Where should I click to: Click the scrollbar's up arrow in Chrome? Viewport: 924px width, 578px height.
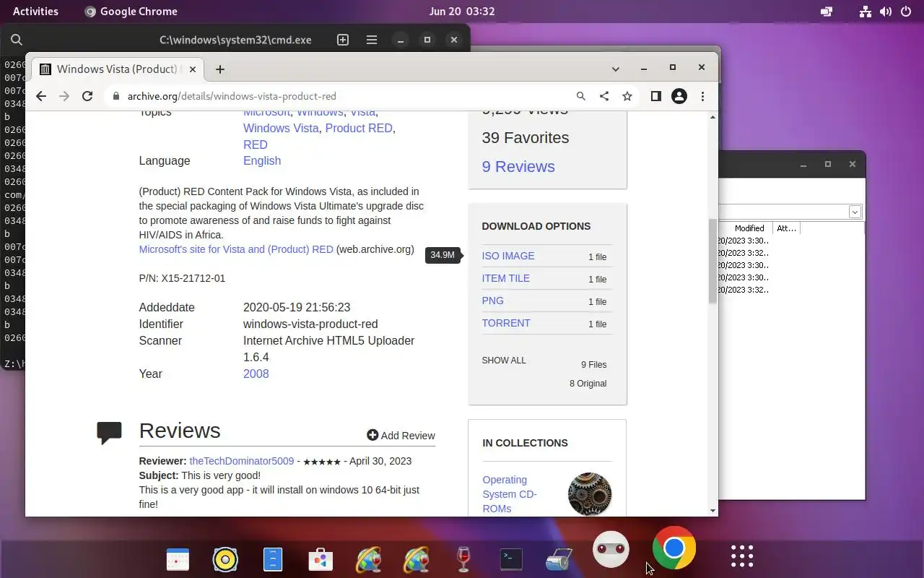pos(713,118)
